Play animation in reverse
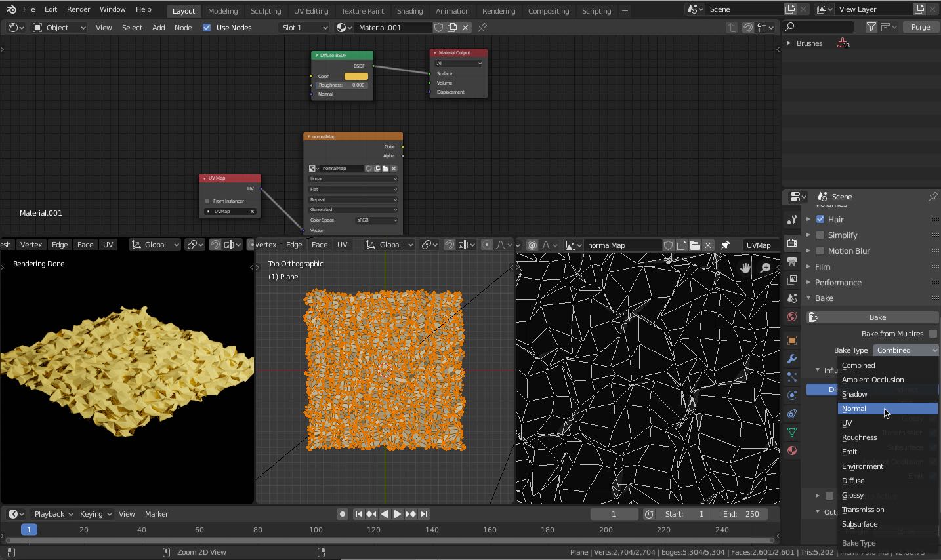The image size is (941, 560). click(x=385, y=514)
